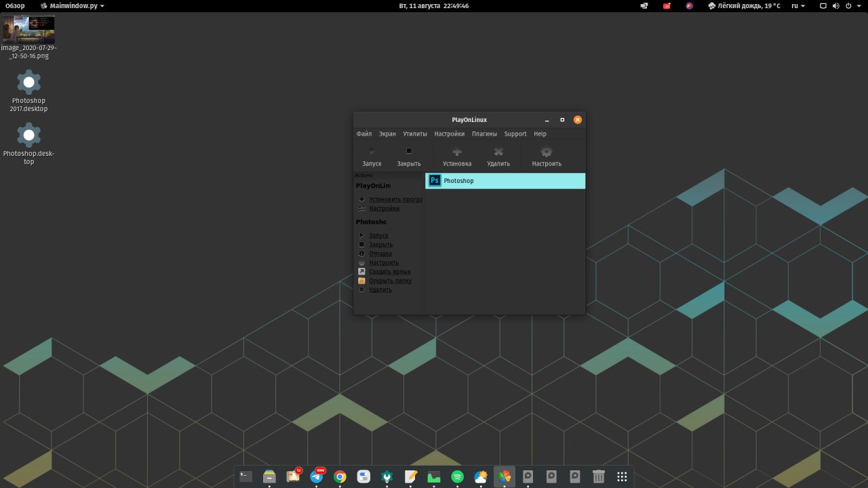Select the Photoshop entry in the program list

505,181
